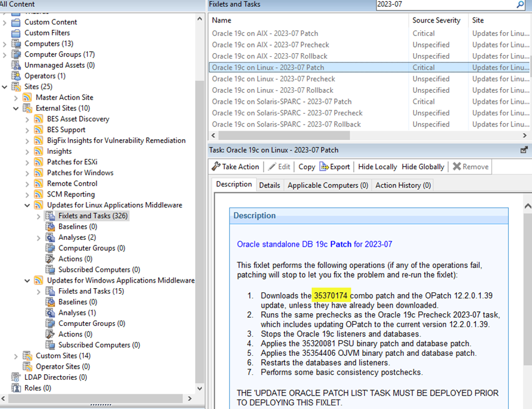Click the Edit button
This screenshot has height=409, width=532.
coord(279,167)
